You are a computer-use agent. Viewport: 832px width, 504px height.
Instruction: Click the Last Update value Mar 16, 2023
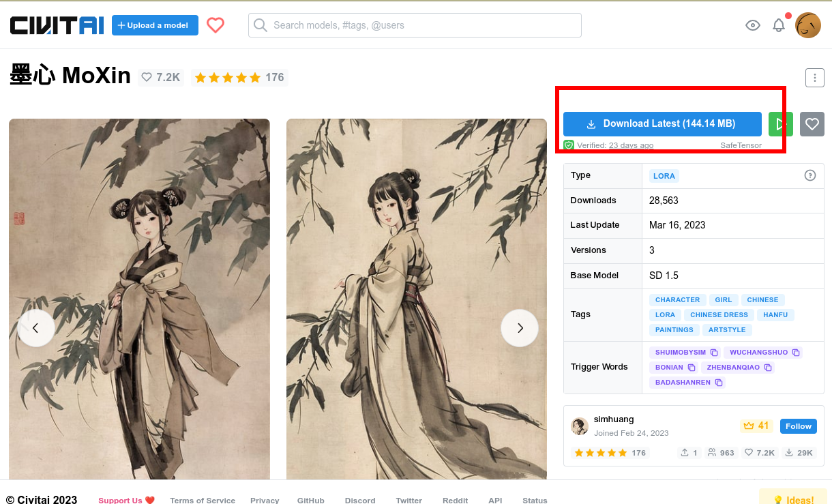677,225
